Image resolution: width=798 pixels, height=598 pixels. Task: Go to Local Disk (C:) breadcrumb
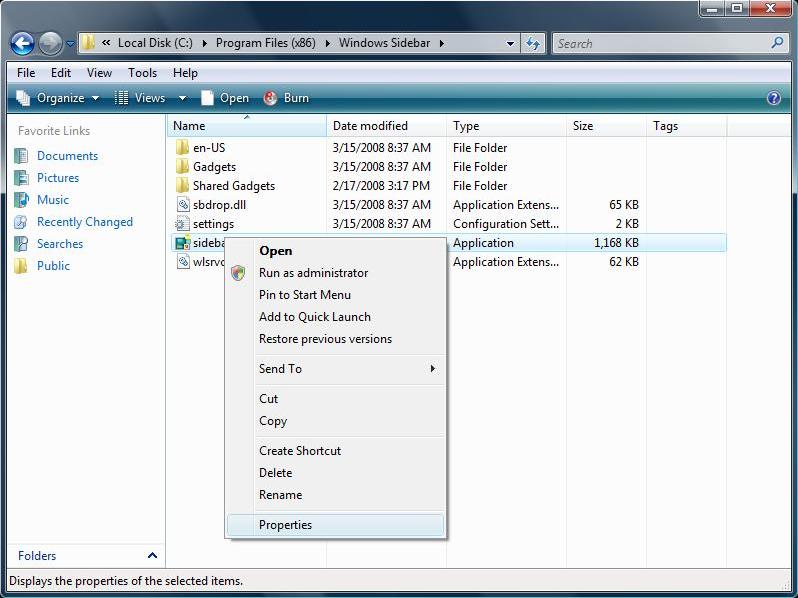pyautogui.click(x=155, y=43)
